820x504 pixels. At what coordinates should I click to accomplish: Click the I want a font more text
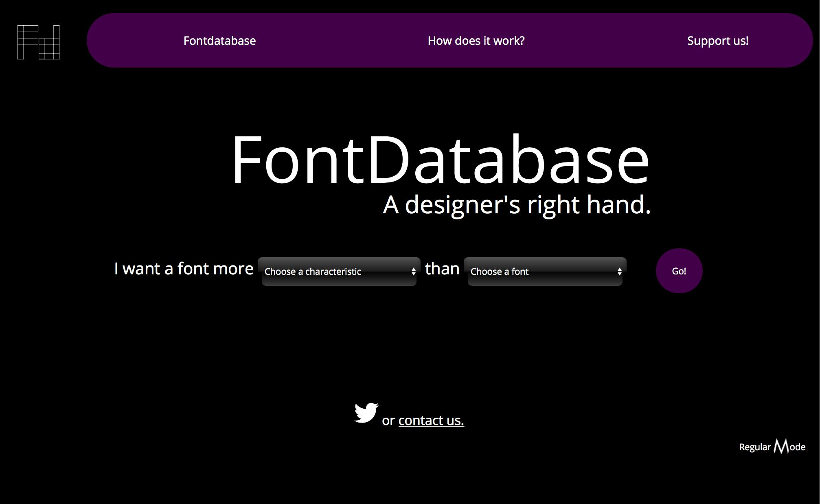pyautogui.click(x=184, y=269)
